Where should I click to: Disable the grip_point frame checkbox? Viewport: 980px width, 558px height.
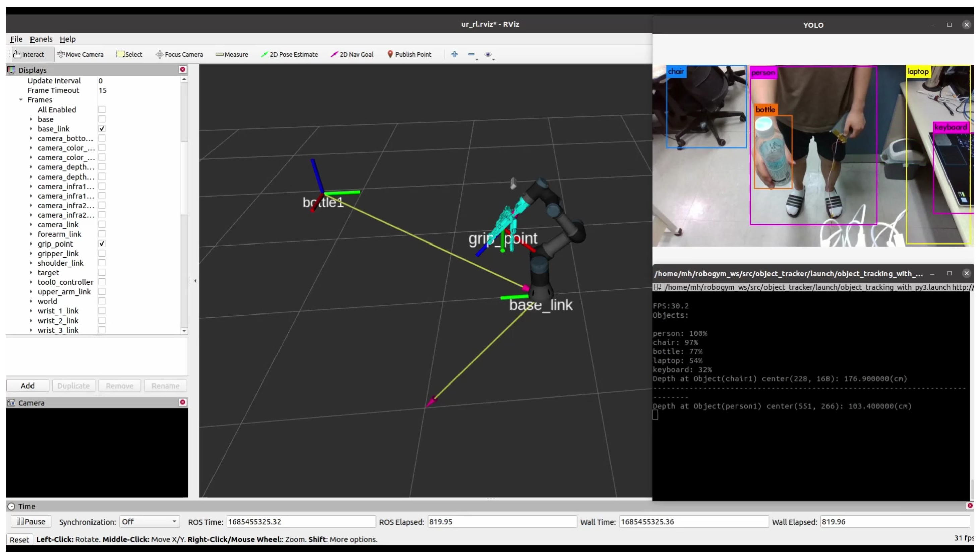(102, 244)
